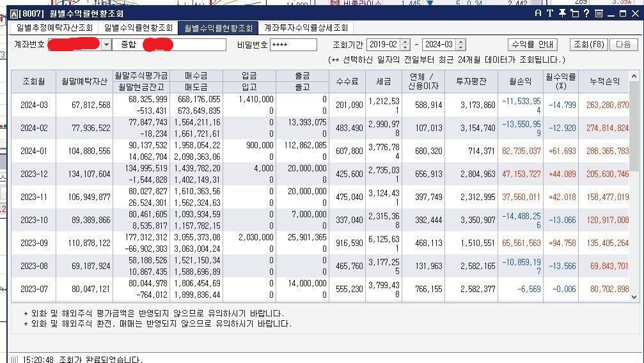Select the 2024-02 row month cell
This screenshot has width=644, height=363.
click(x=34, y=128)
